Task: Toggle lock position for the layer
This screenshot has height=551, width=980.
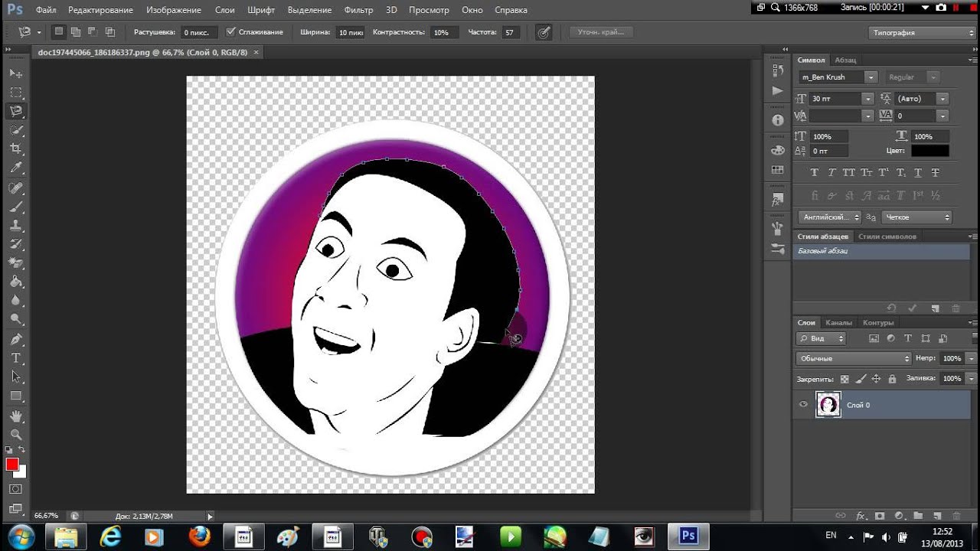Action: 877,379
